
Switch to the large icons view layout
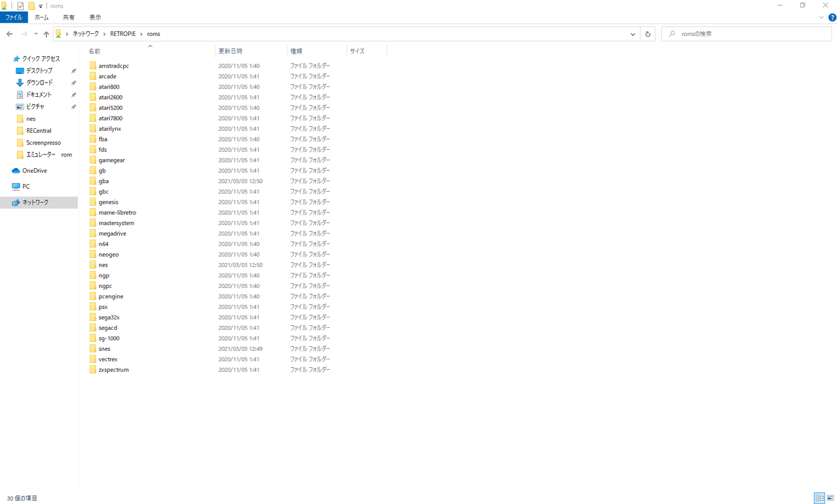(x=831, y=499)
